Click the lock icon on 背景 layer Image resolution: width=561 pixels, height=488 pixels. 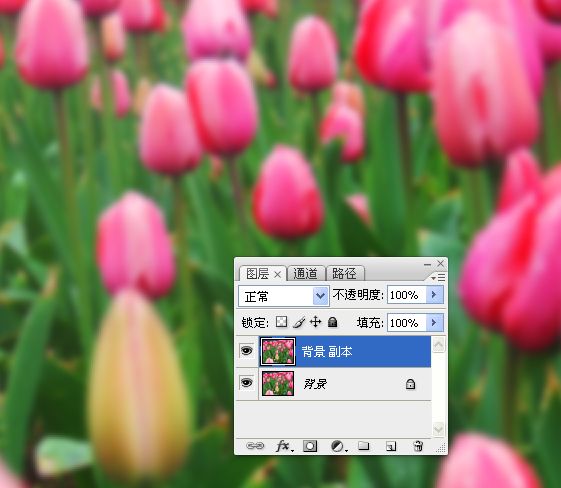[410, 384]
